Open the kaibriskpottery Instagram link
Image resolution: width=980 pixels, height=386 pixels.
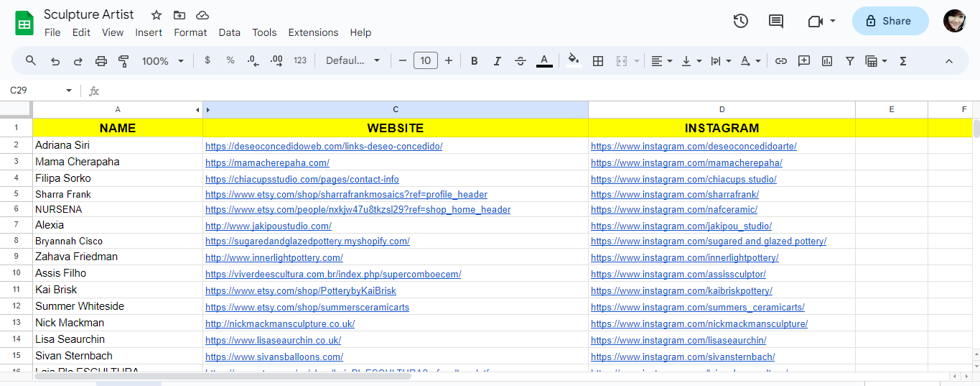(x=681, y=291)
